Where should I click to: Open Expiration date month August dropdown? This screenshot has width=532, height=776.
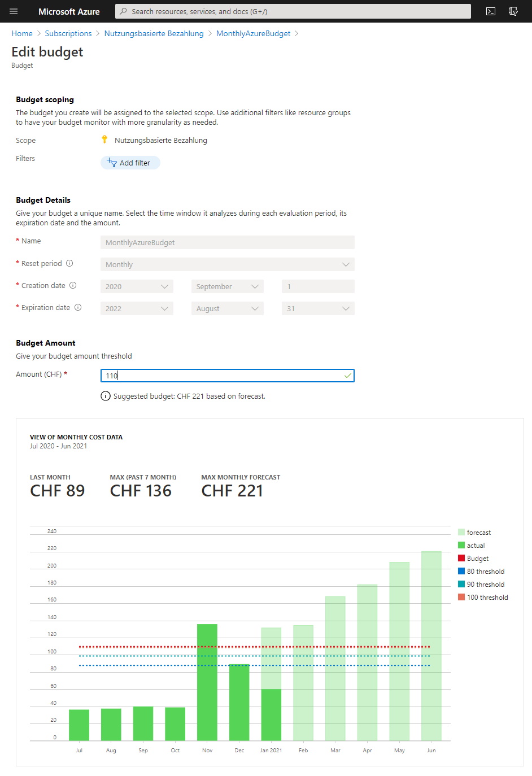(x=228, y=308)
